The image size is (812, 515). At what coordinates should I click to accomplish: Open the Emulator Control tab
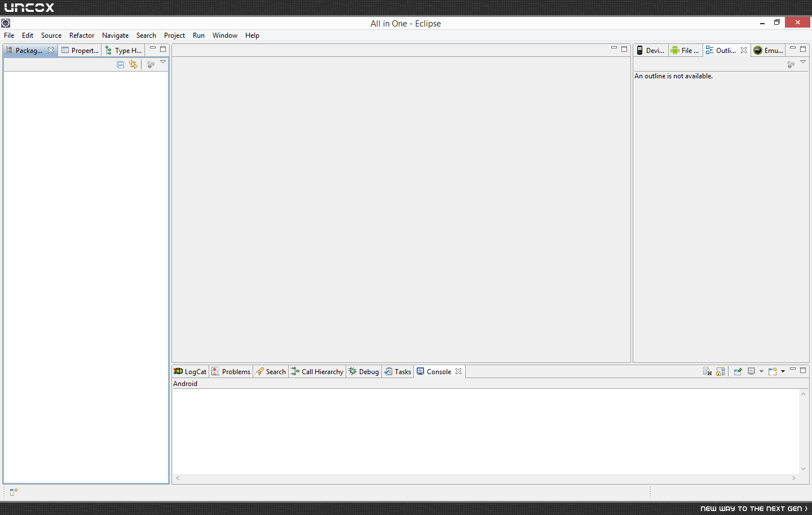[769, 50]
